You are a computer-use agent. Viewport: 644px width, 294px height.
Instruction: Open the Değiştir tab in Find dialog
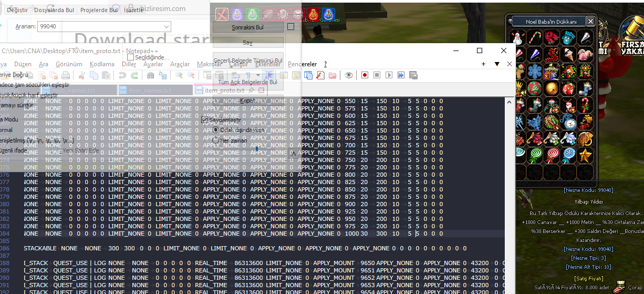[x=18, y=10]
